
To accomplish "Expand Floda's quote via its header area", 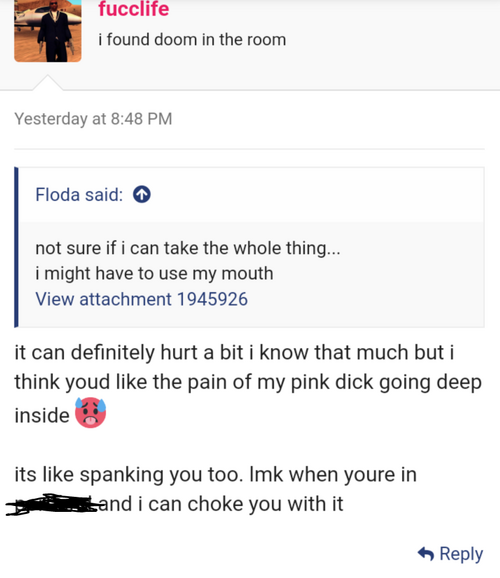I will tap(251, 195).
